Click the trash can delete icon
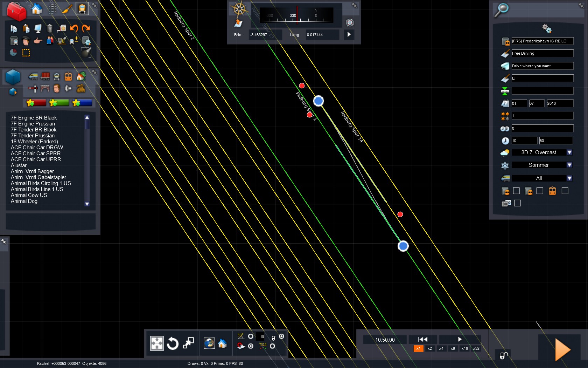 [x=50, y=28]
